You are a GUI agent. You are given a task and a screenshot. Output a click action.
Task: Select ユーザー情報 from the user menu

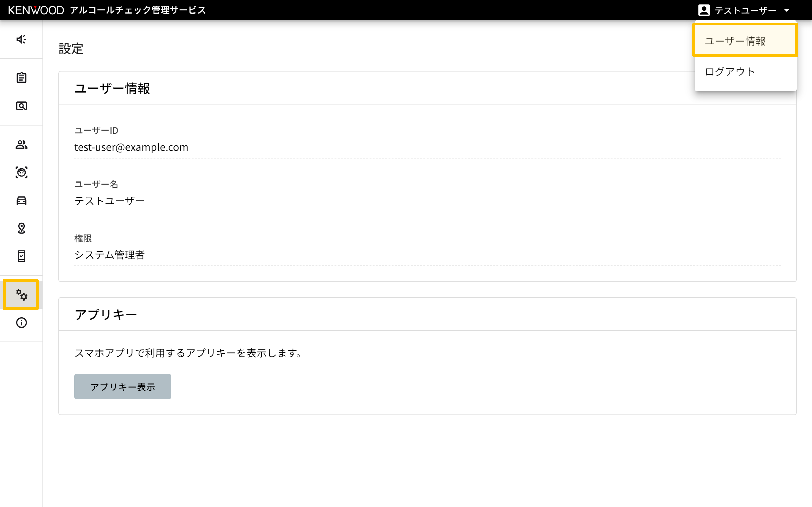coord(735,41)
